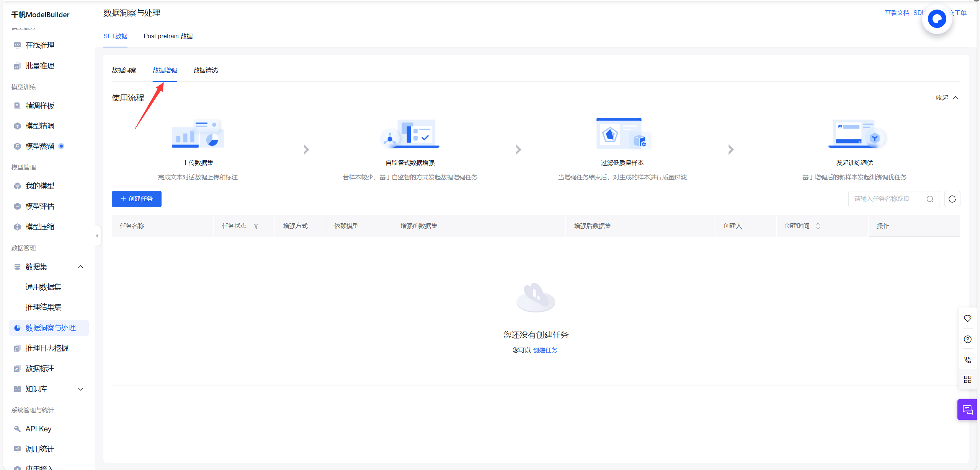Screen dimensions: 980x470
Task: Open the 数据清洗 sub-tab
Action: [206, 70]
